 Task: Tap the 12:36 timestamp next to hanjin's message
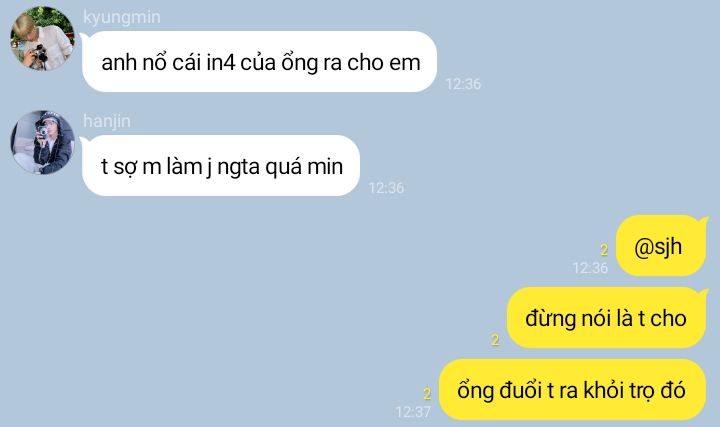[x=386, y=188]
